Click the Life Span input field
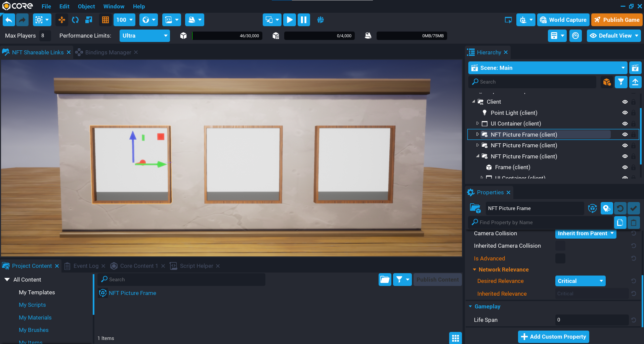Screen dimensions: 644x344 click(591, 320)
